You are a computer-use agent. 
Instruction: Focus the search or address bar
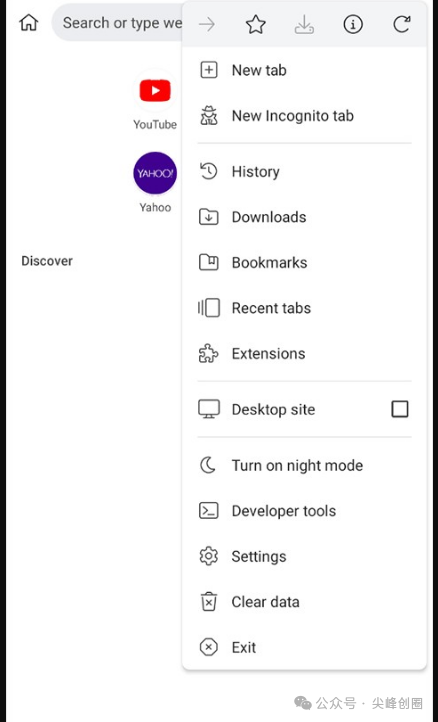117,23
